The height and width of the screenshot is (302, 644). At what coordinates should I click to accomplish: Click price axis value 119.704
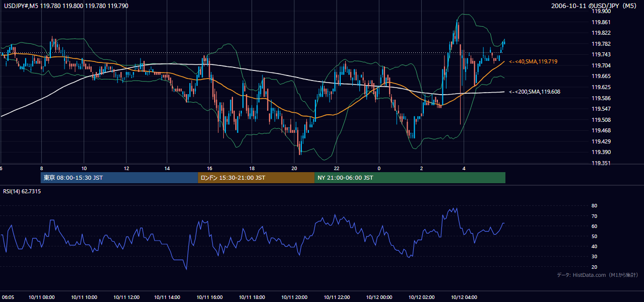coord(600,65)
